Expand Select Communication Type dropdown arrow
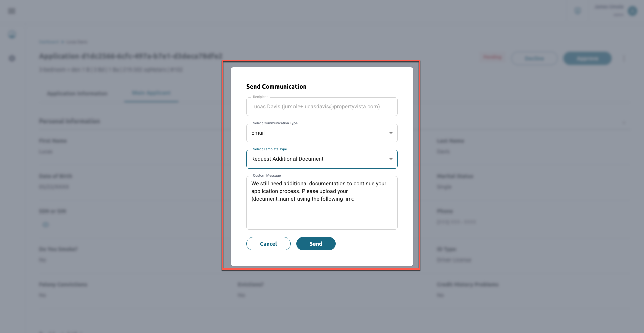Viewport: 644px width, 333px height. pos(391,133)
